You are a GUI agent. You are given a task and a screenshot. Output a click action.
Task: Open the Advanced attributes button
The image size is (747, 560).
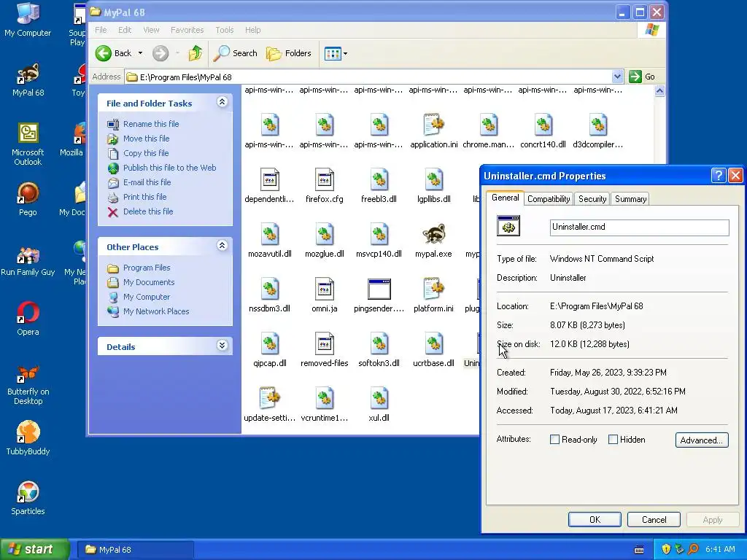(702, 440)
